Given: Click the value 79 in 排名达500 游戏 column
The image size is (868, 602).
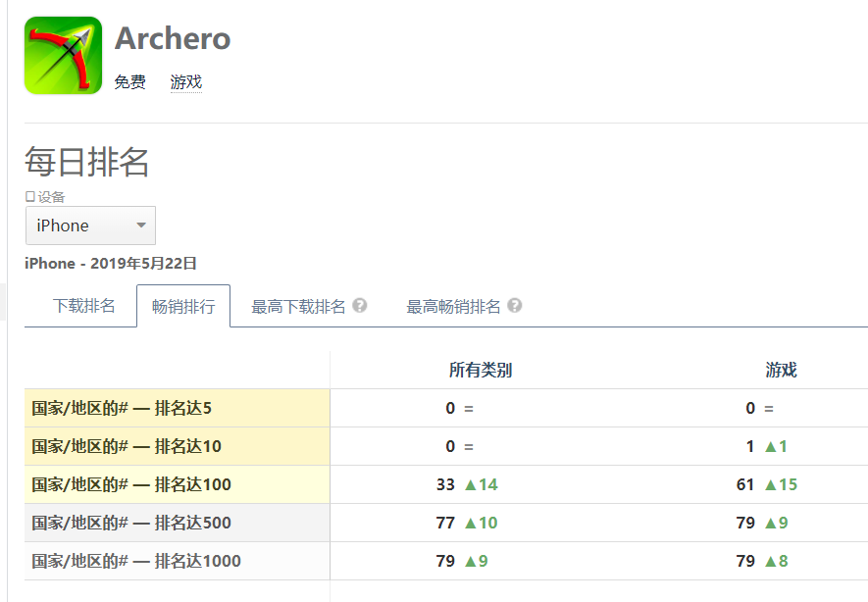Looking at the screenshot, I should (745, 523).
